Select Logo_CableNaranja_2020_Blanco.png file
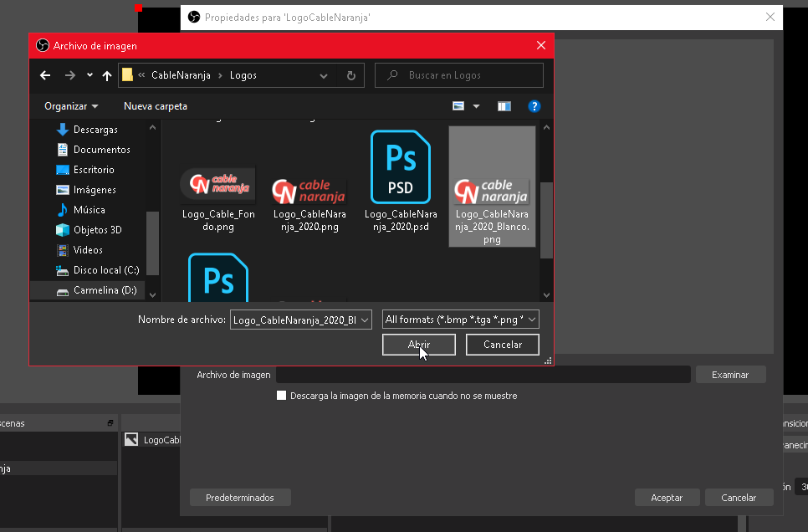This screenshot has height=532, width=808. [492, 187]
